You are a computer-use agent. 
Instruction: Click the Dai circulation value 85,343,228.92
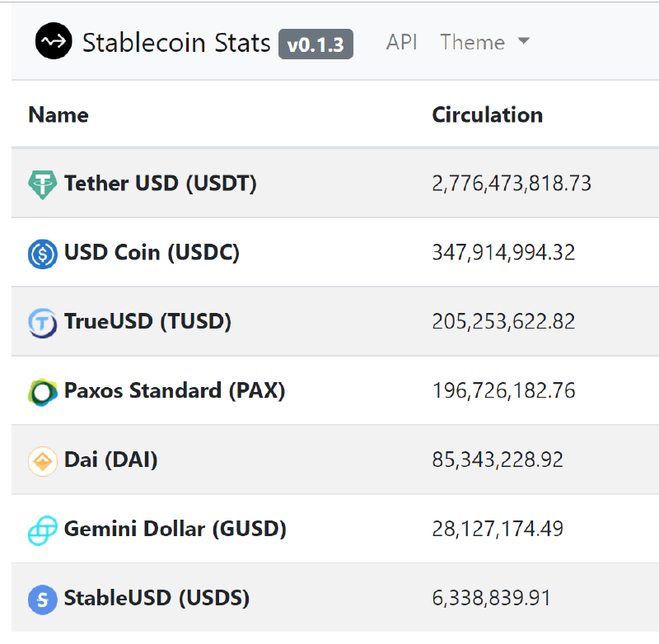tap(498, 460)
